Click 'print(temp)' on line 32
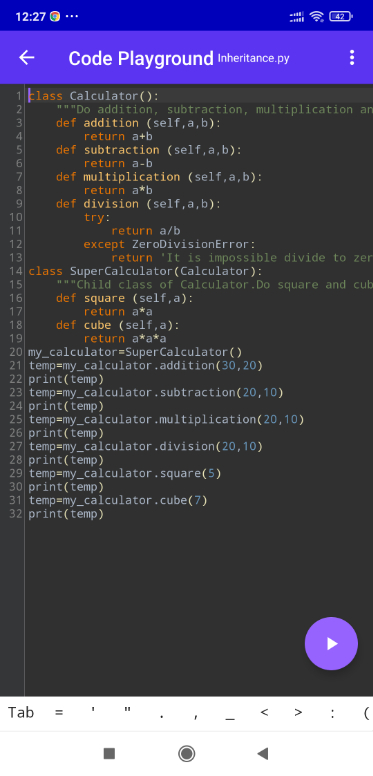This screenshot has height=776, width=373. [x=66, y=514]
